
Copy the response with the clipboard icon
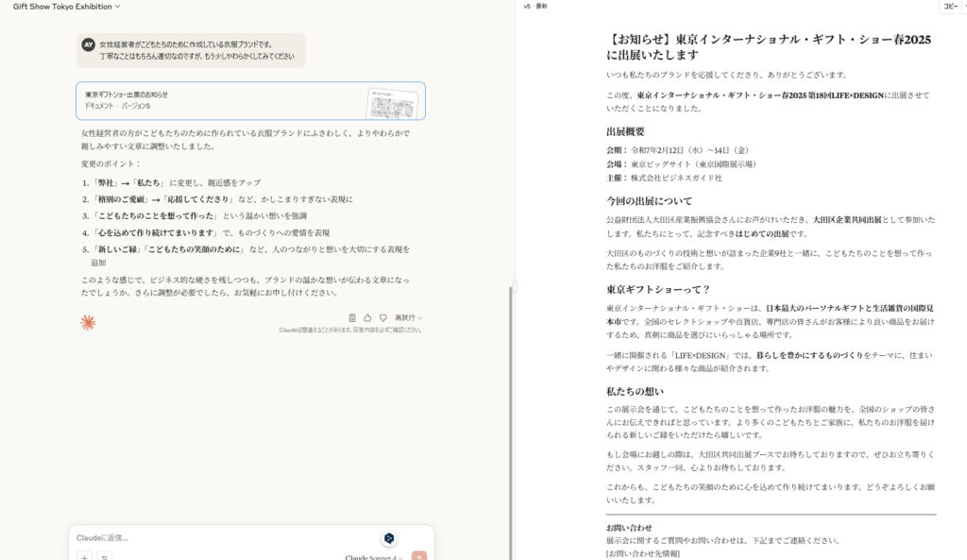[352, 318]
